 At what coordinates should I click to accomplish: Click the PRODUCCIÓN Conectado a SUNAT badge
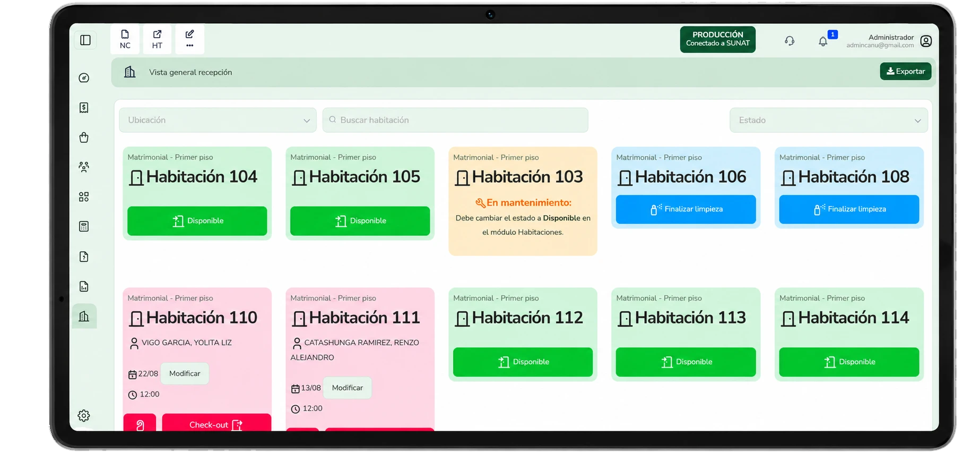tap(717, 39)
